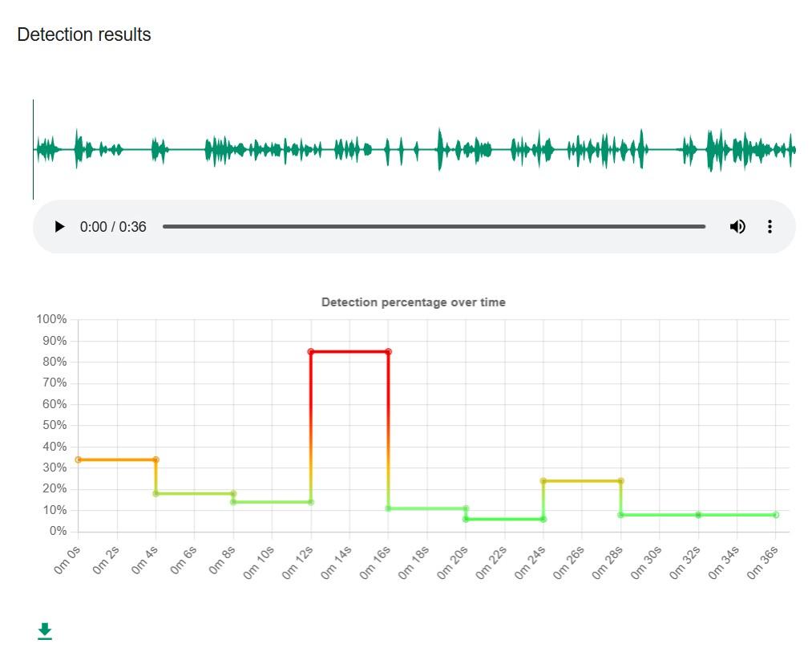Mute the audio player volume

click(x=737, y=227)
